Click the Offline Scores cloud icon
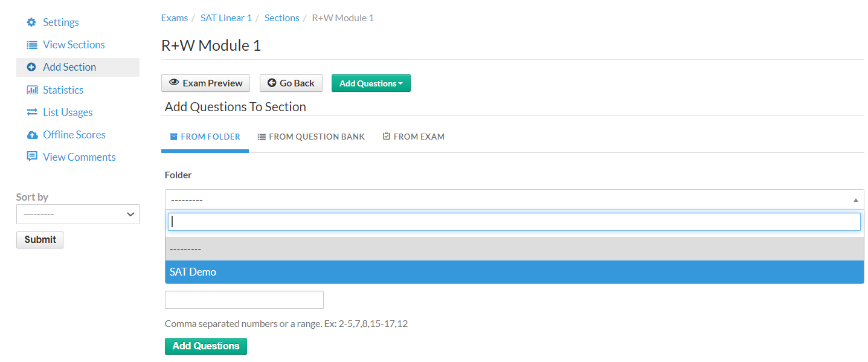This screenshot has width=868, height=362. coord(32,135)
